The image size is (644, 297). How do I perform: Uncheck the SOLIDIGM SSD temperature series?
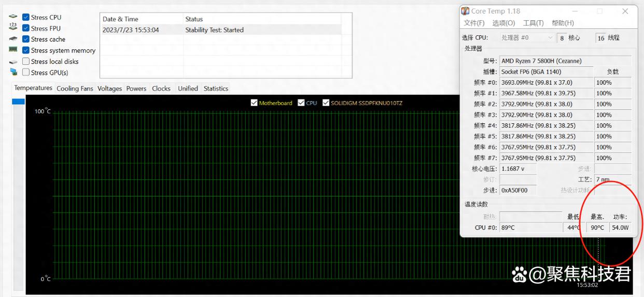point(326,103)
